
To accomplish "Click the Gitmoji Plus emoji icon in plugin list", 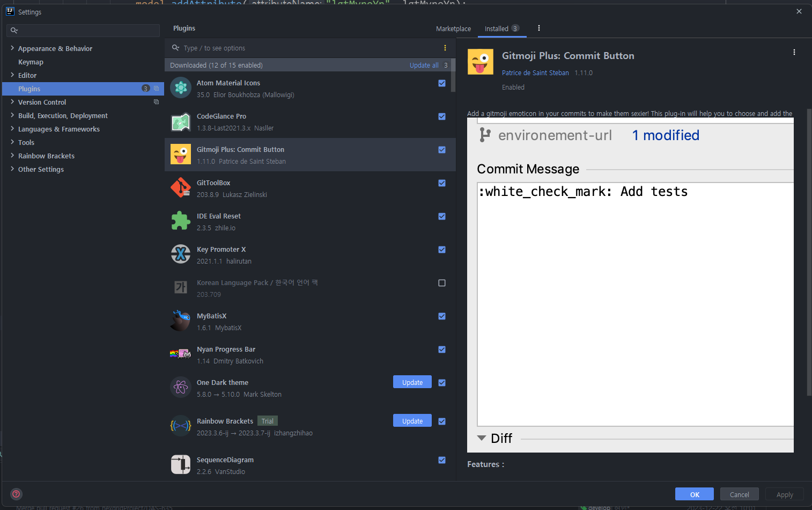I will coord(181,154).
